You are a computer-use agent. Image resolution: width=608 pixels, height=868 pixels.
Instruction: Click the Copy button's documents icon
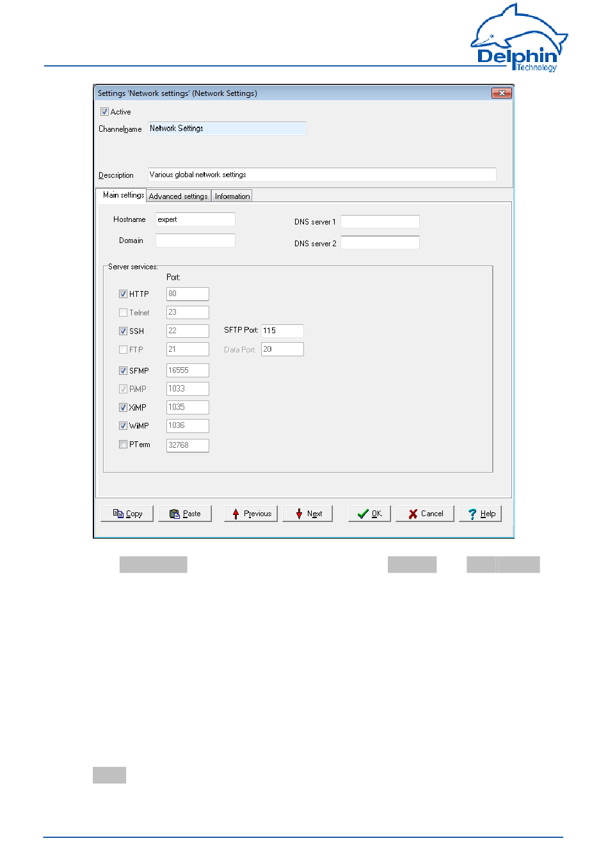(118, 514)
